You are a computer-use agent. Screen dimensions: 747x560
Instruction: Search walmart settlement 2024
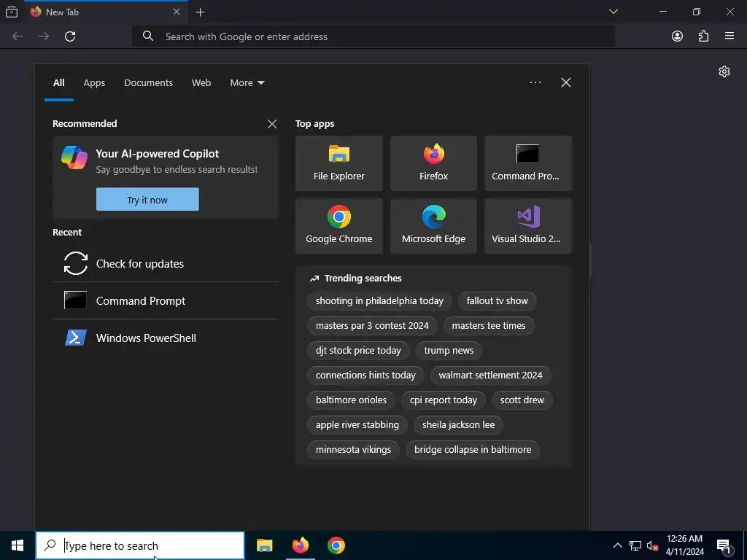490,376
